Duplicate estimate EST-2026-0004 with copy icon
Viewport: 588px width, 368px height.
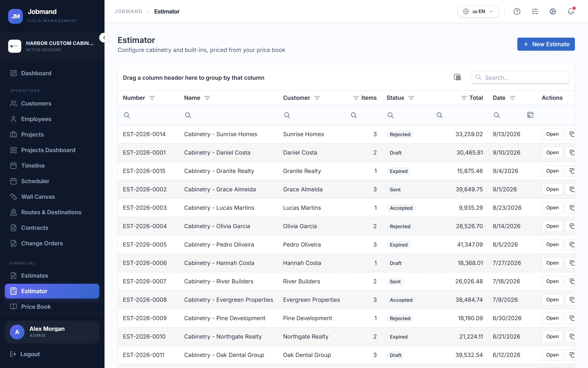pos(570,226)
